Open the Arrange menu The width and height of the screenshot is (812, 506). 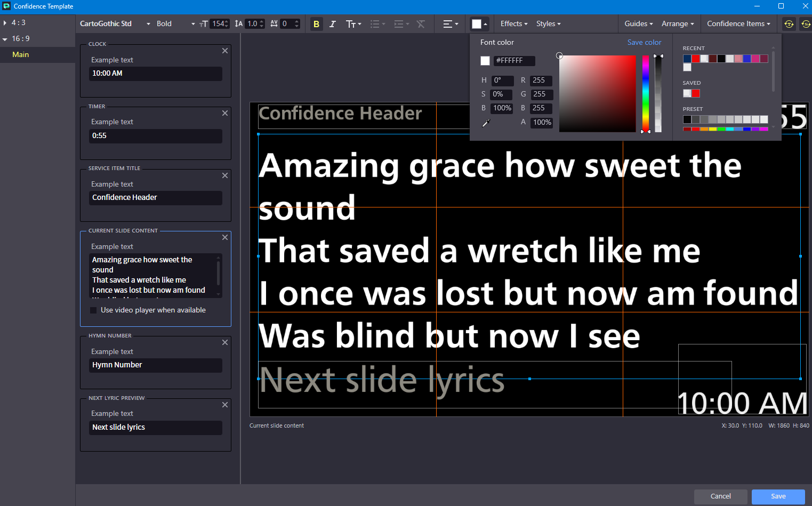678,24
